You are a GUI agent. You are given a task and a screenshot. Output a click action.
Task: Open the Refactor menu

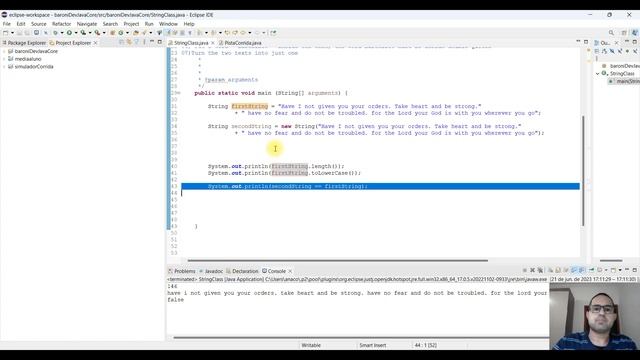[61, 24]
